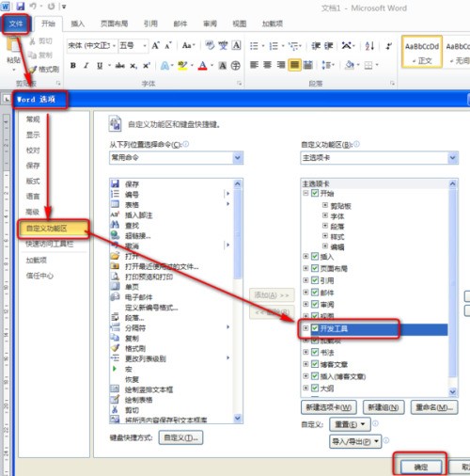Click the 添加 >> button

(272, 295)
